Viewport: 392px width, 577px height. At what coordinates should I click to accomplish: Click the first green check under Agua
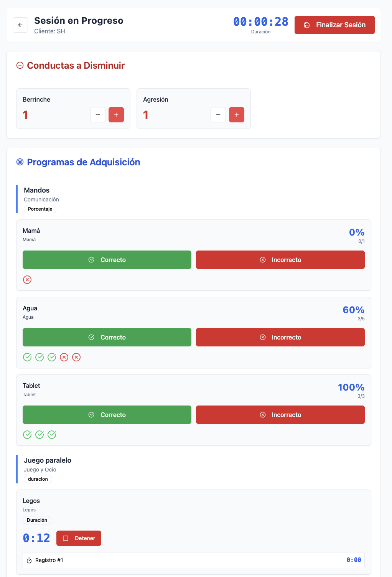tap(27, 357)
